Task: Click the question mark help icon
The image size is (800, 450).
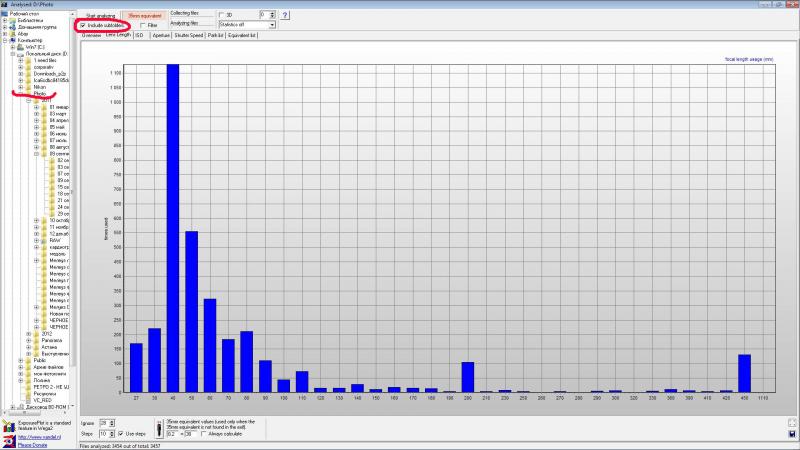Action: (x=285, y=15)
